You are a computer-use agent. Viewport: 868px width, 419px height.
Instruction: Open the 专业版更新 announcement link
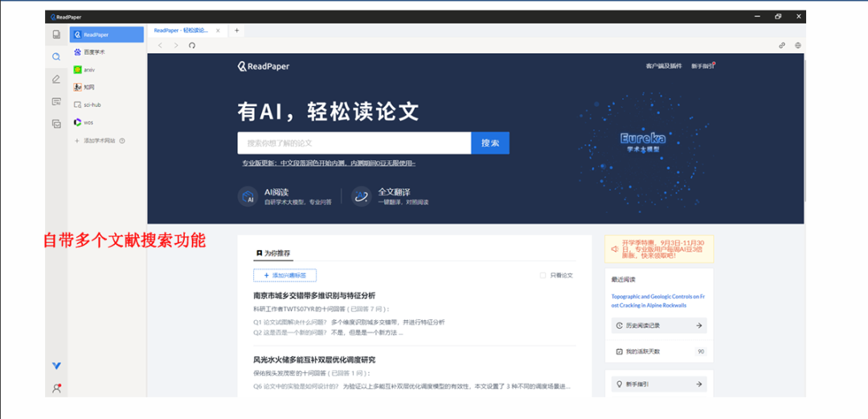(x=328, y=163)
